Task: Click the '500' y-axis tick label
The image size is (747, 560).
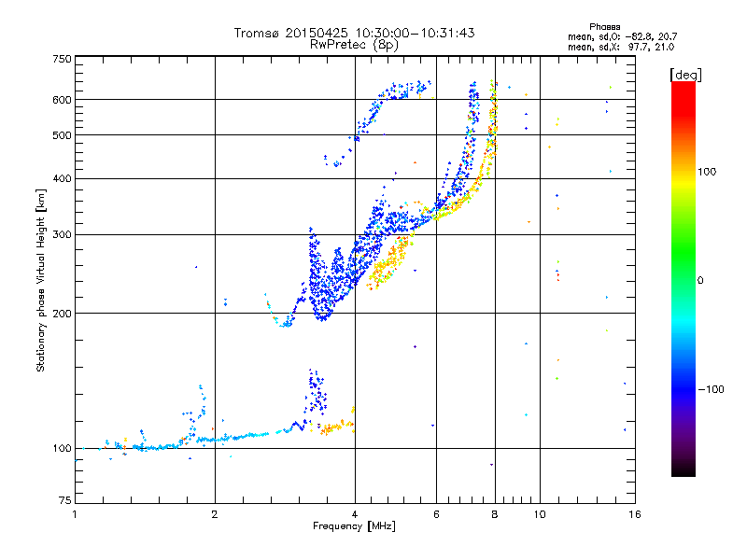Action: [62, 135]
